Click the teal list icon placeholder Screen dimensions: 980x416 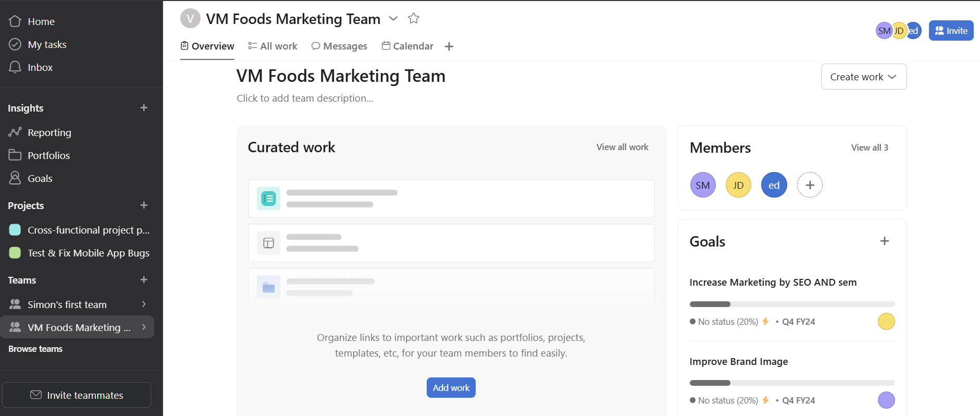pos(269,199)
